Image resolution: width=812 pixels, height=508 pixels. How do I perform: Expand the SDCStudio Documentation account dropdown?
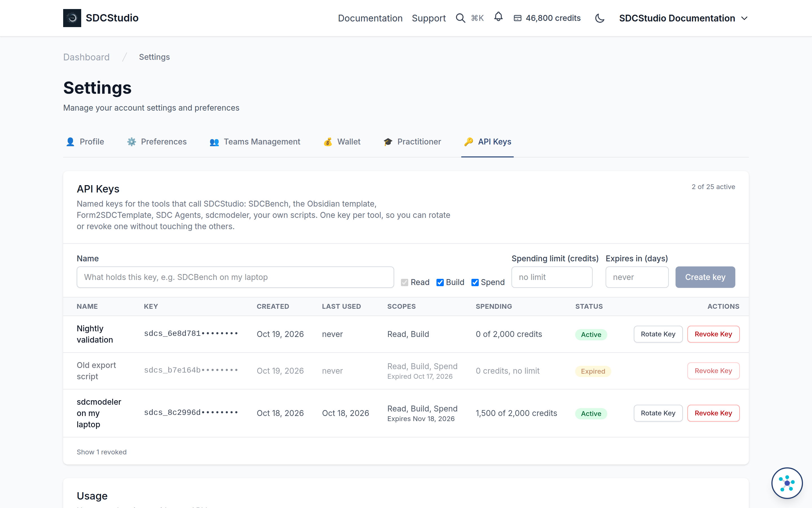tap(683, 18)
